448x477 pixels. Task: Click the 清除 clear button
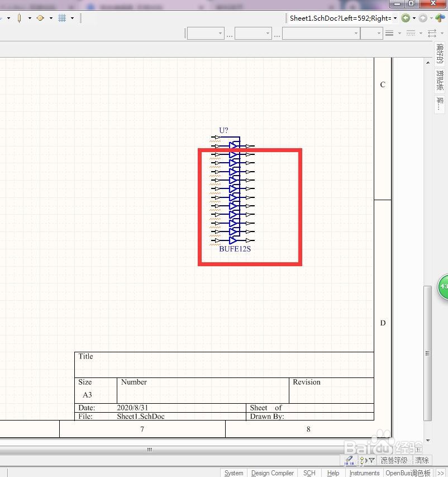pos(422,460)
